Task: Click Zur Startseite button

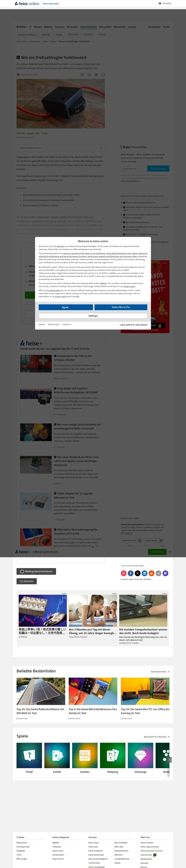Action: pos(27,581)
